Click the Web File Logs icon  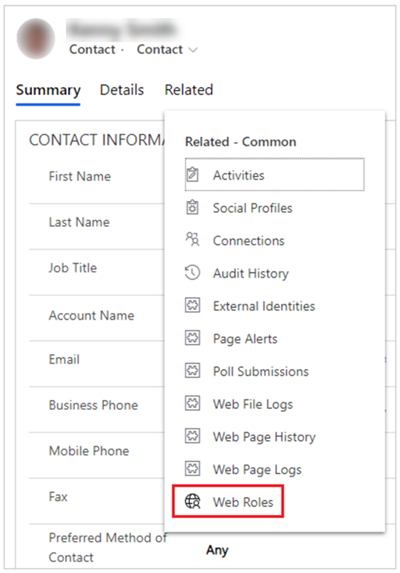coord(193,403)
